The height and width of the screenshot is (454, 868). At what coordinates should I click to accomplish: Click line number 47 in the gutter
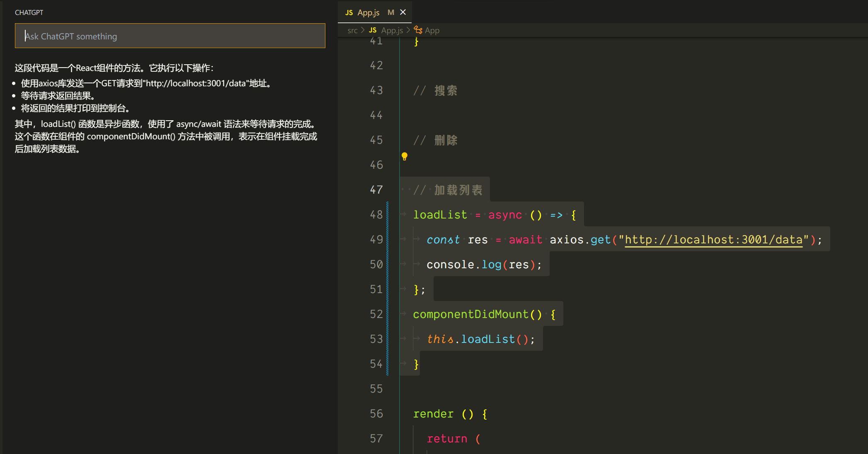coord(376,190)
